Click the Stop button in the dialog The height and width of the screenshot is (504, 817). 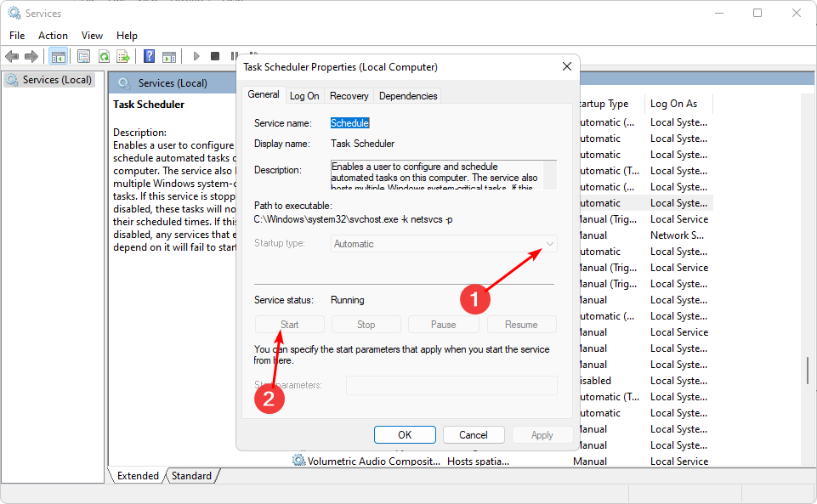pos(366,325)
